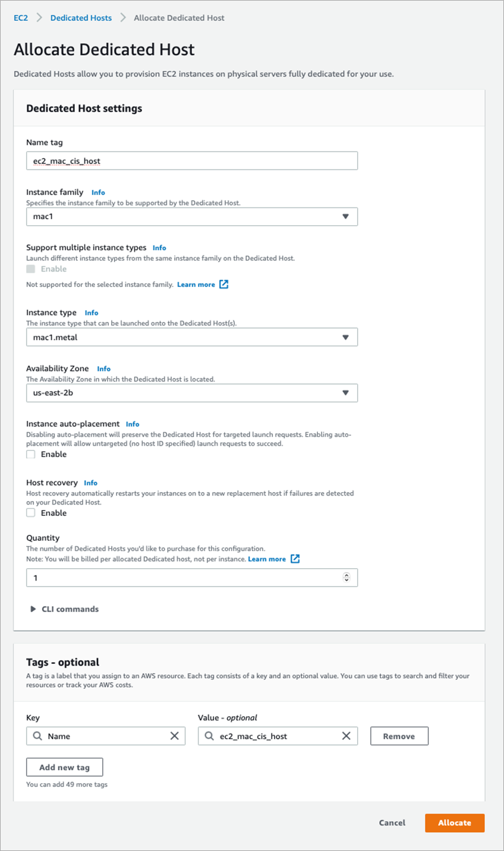Viewport: 504px width, 851px height.
Task: Clear the tag value field with X
Action: click(346, 736)
